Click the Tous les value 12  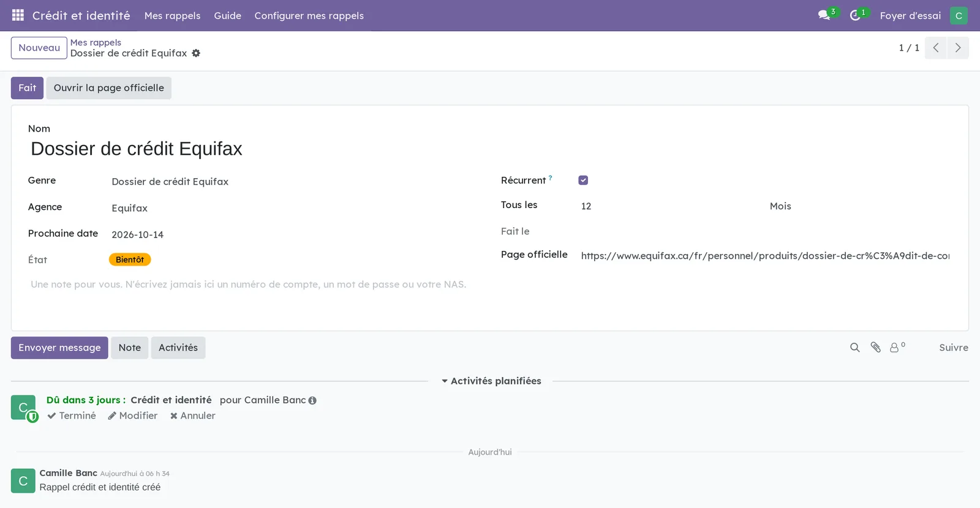pos(671,206)
